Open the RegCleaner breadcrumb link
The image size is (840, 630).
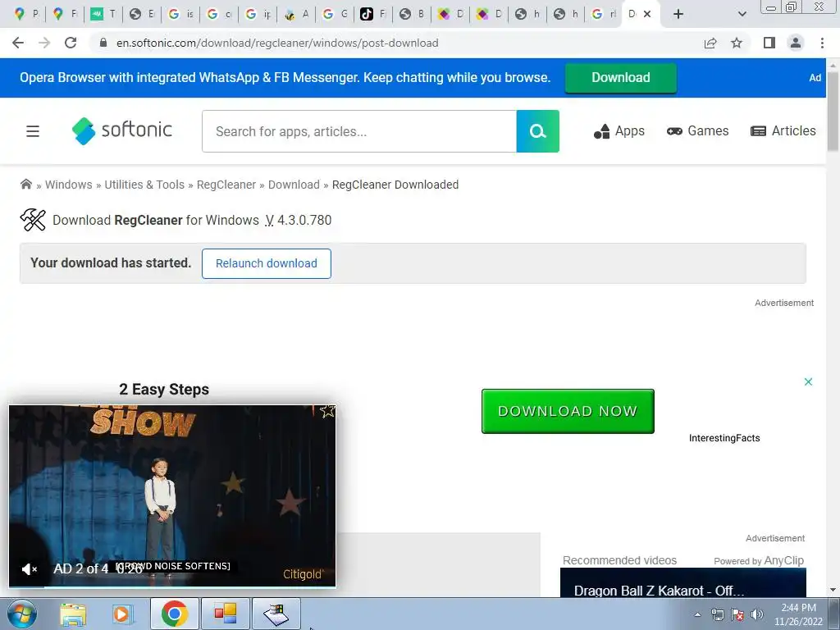(226, 185)
